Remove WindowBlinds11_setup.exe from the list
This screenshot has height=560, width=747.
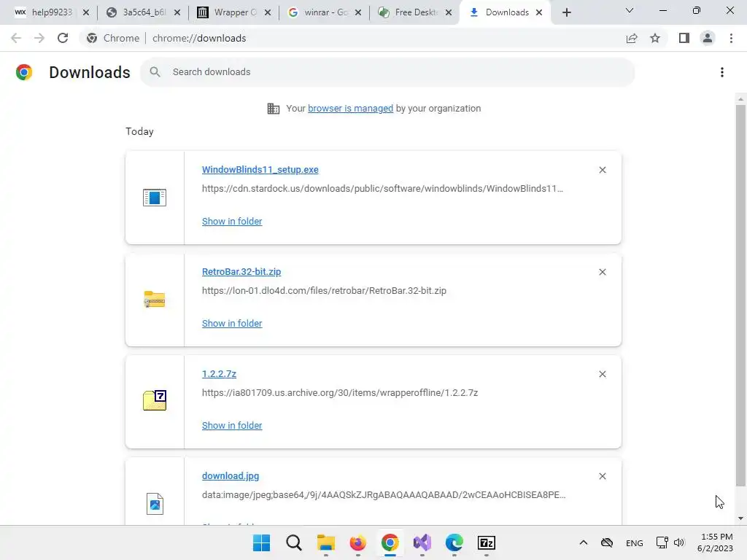point(602,170)
